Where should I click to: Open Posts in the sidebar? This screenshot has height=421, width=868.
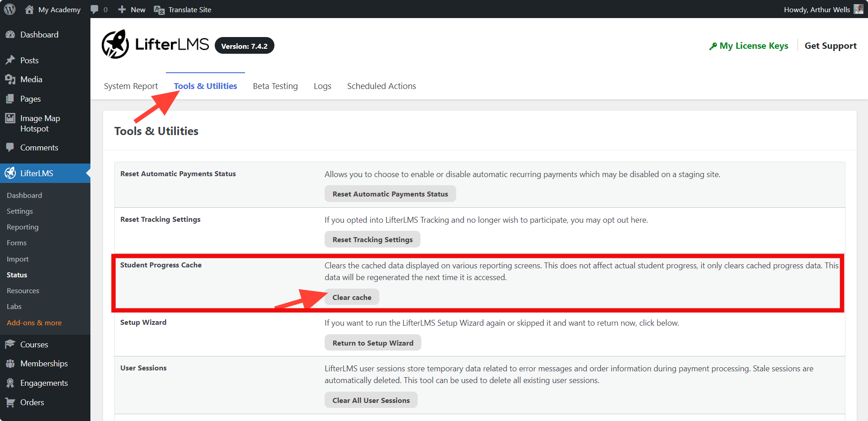point(29,60)
